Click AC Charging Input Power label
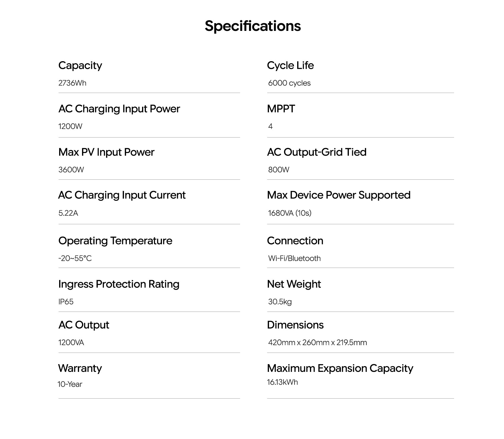Viewport: 504px width, 439px height. coord(119,109)
